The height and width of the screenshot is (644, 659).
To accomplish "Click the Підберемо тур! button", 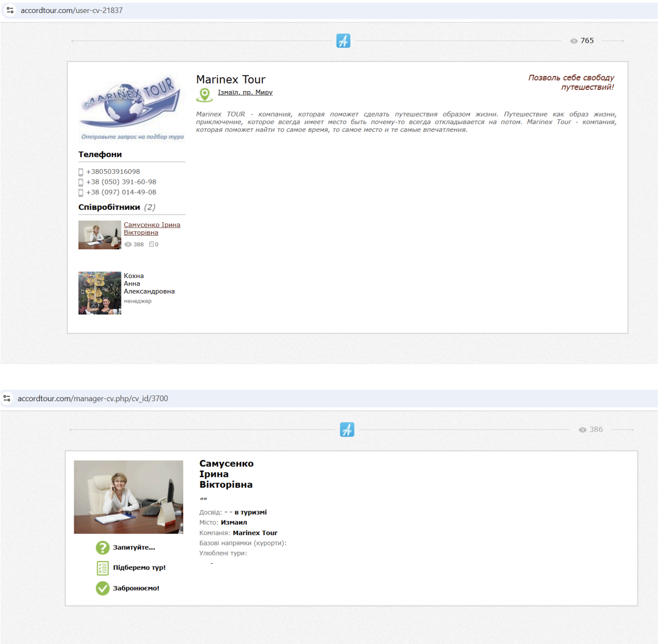I will tap(139, 568).
